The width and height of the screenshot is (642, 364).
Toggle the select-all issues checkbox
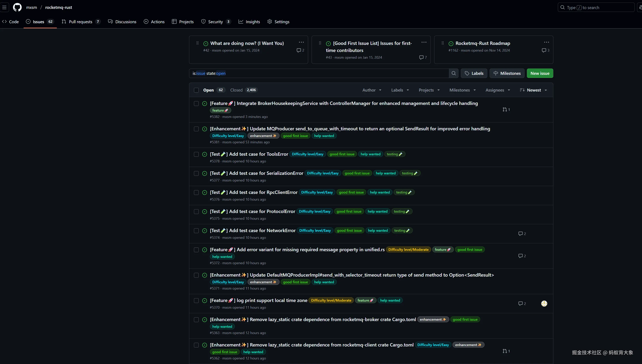(196, 90)
